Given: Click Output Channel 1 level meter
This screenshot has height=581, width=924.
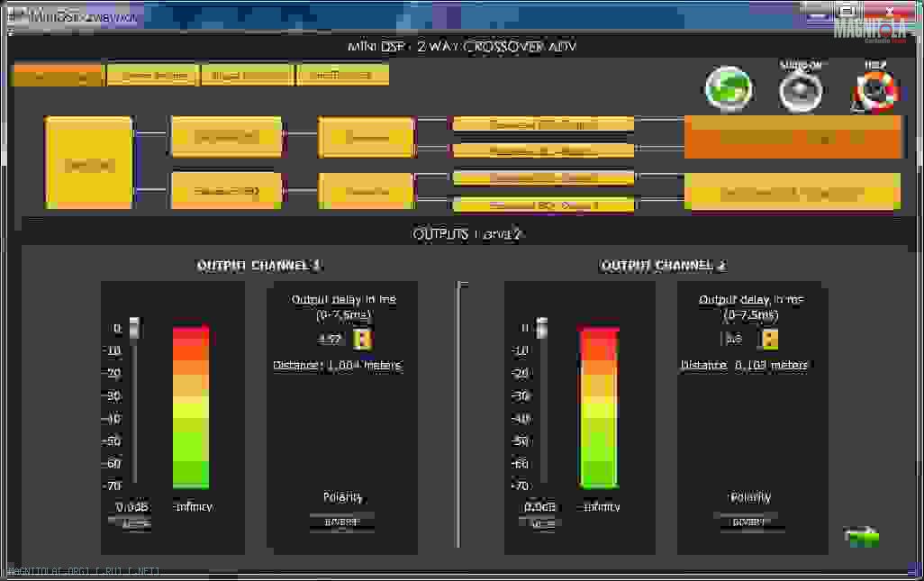Looking at the screenshot, I should pos(191,406).
